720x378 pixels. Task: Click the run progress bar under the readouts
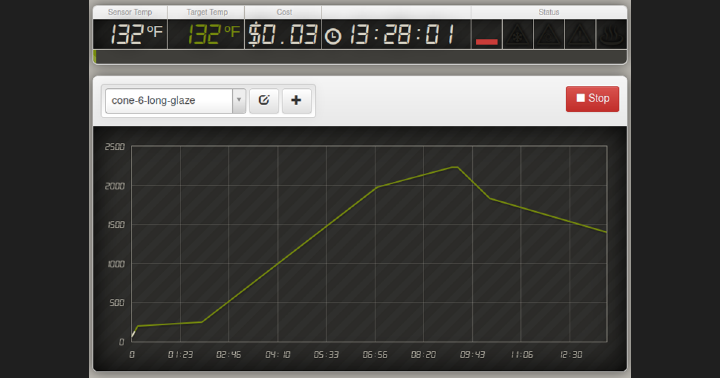click(x=360, y=57)
